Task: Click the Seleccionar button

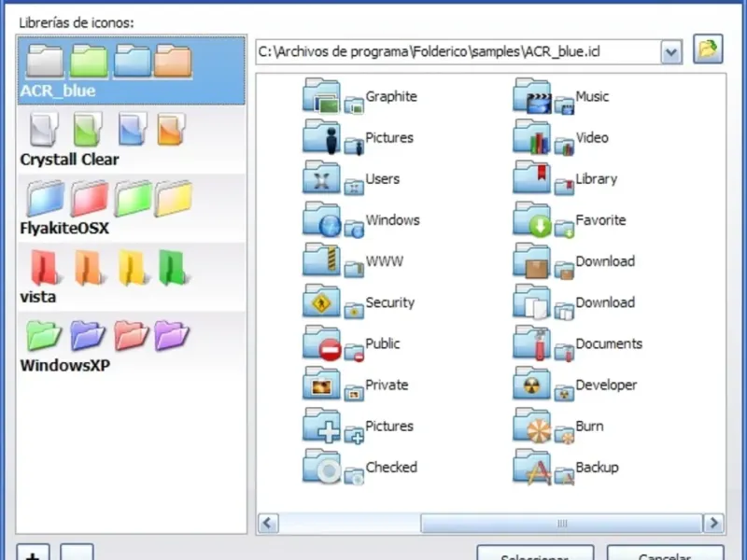Action: pyautogui.click(x=535, y=553)
